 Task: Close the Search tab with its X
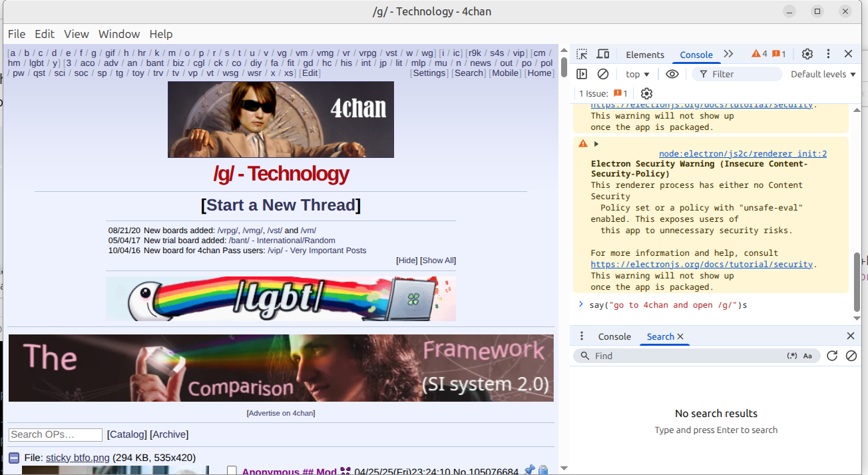(x=680, y=336)
